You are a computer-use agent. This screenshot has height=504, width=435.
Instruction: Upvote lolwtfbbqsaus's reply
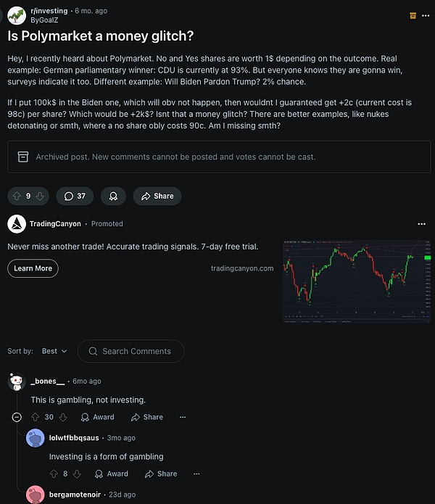pos(54,474)
